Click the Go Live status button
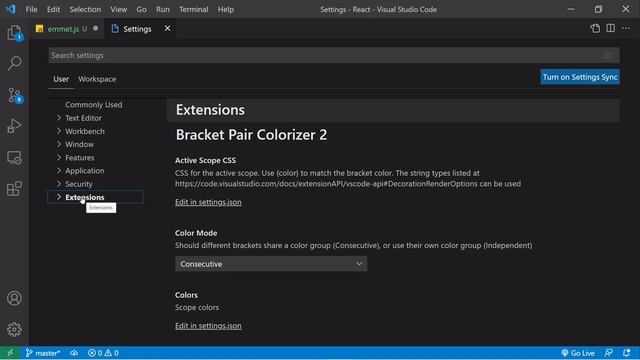The height and width of the screenshot is (360, 640). coord(578,353)
